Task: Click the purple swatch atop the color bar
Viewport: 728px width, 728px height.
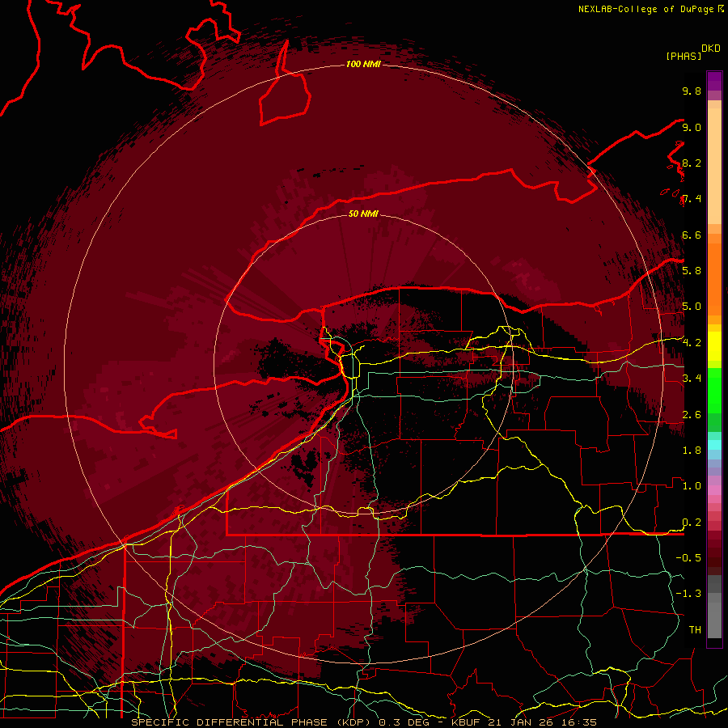Action: tap(714, 81)
